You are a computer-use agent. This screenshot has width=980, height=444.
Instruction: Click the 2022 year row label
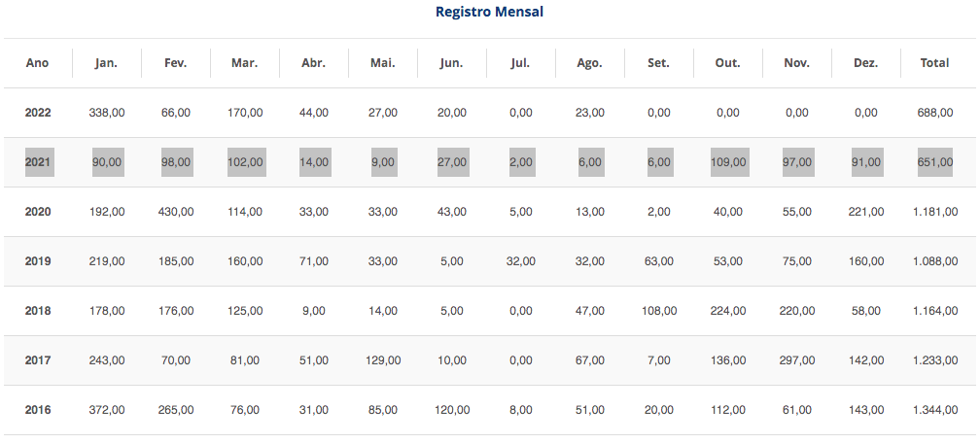38,113
